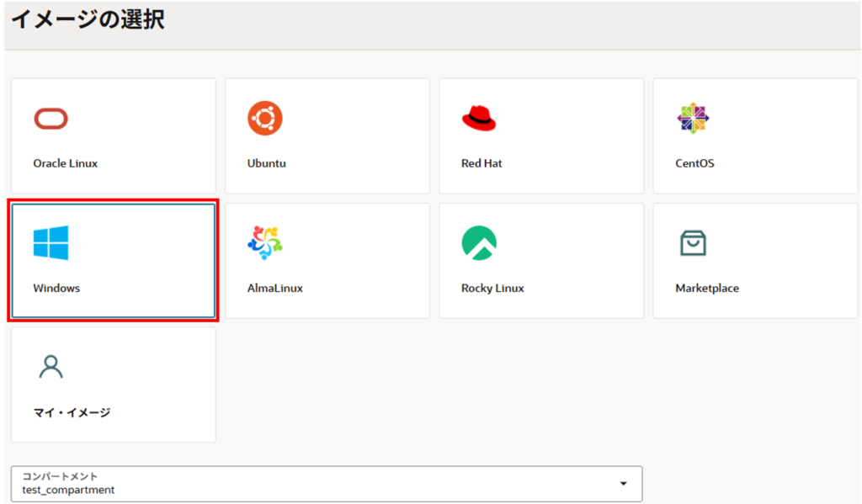Screen dimensions: 862x504
Task: Click the green Rocky Linux logo
Action: [479, 243]
